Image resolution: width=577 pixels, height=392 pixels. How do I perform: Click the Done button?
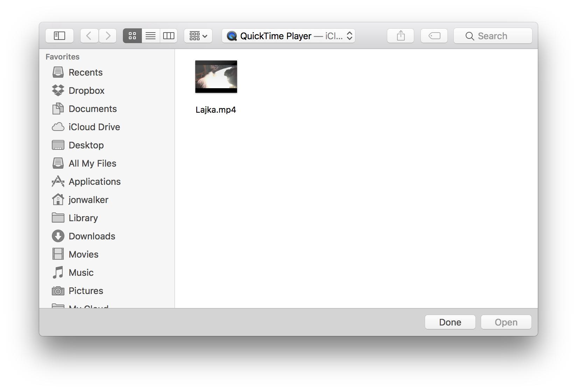coord(450,322)
